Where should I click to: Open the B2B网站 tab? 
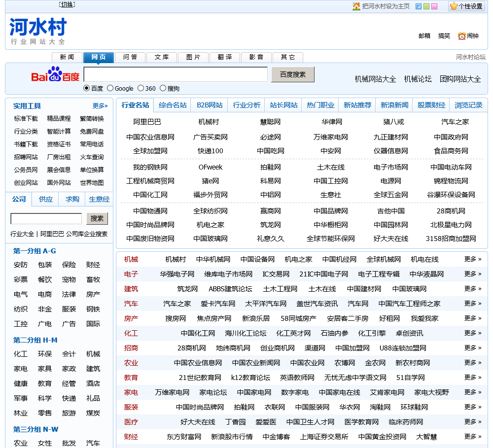210,105
